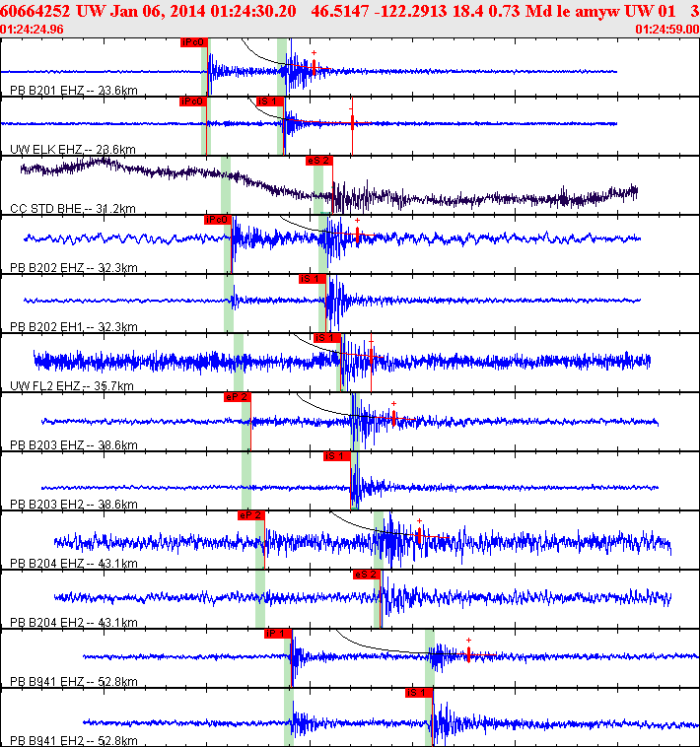Select the CC STD BHE channel label
The height and width of the screenshot is (747, 700).
[73, 208]
